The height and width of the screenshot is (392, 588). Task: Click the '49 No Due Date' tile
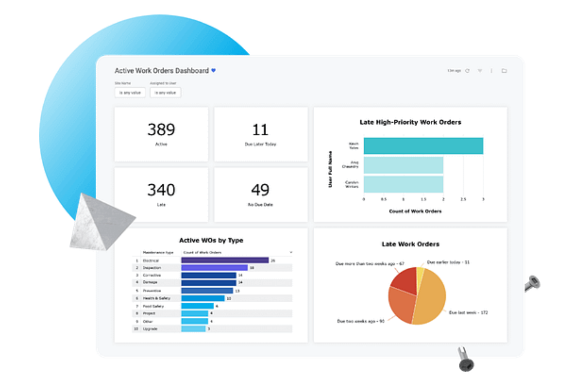[x=261, y=194]
